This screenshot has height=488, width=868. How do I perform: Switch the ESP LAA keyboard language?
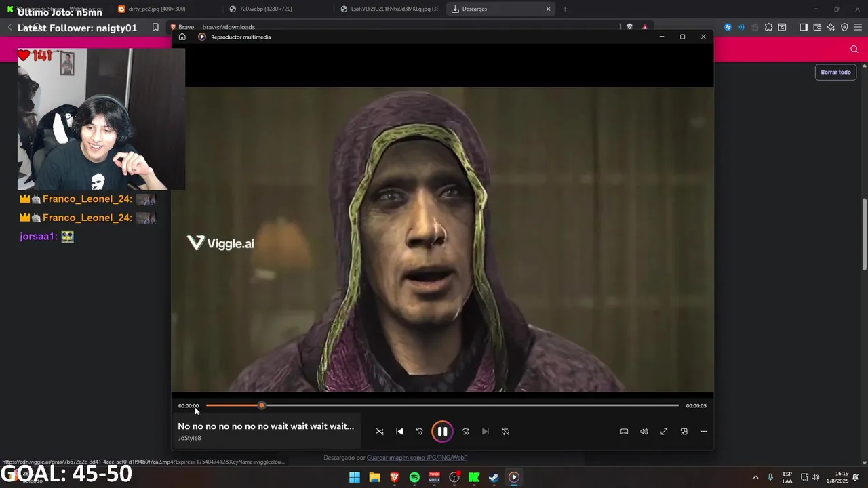tap(787, 477)
